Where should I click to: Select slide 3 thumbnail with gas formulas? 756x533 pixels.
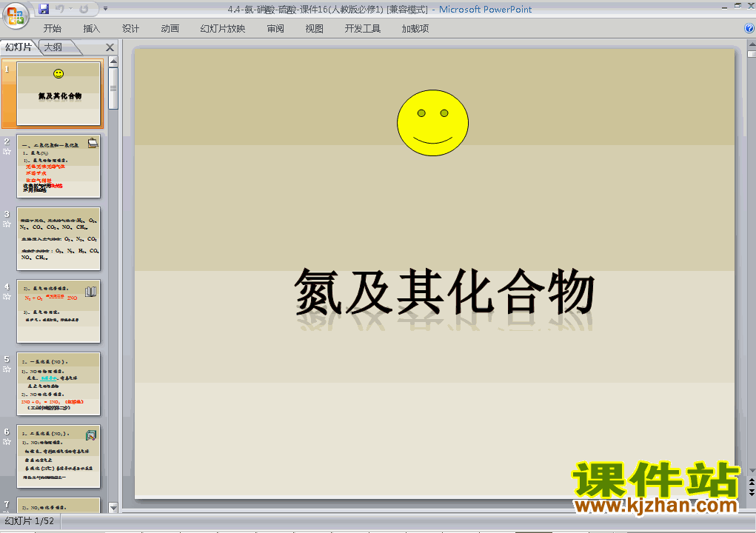click(58, 239)
